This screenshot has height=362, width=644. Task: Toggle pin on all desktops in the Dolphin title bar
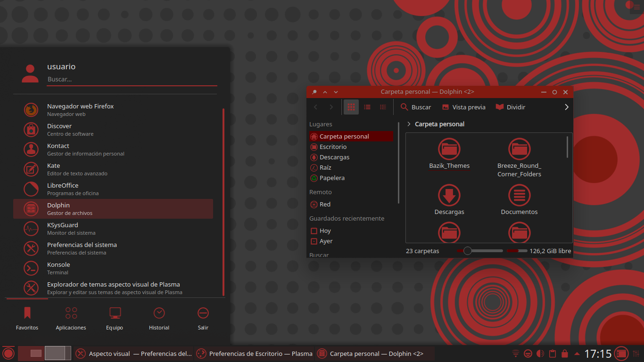coord(314,92)
